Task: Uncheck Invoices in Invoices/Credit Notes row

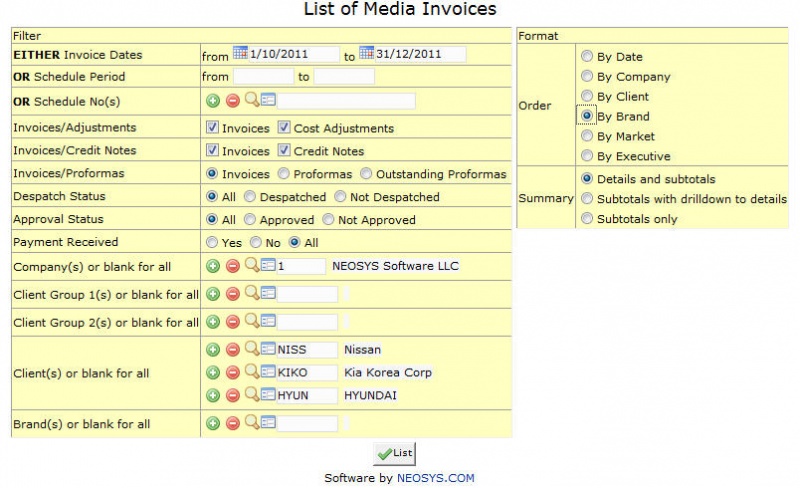Action: tap(212, 150)
